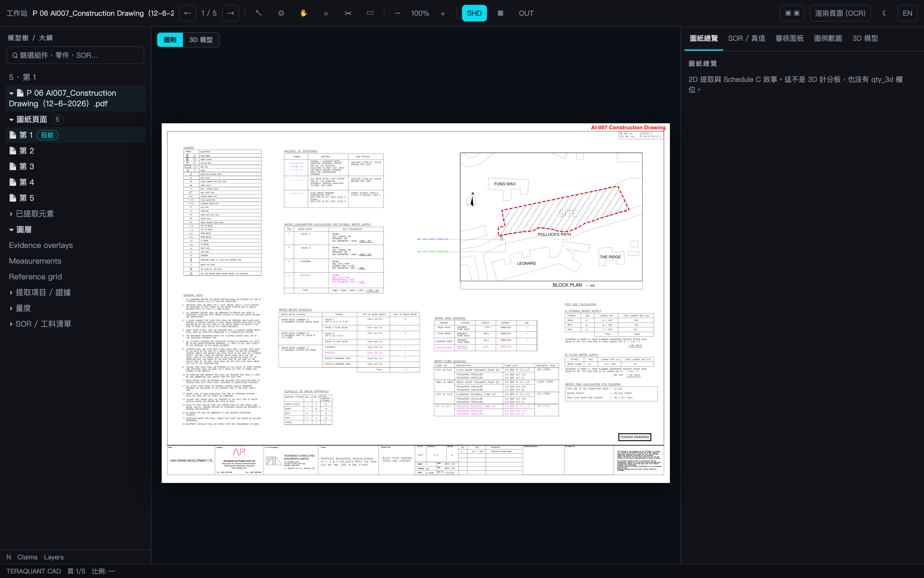The height and width of the screenshot is (578, 924).
Task: Open the 圖例數圖 tab
Action: 828,38
